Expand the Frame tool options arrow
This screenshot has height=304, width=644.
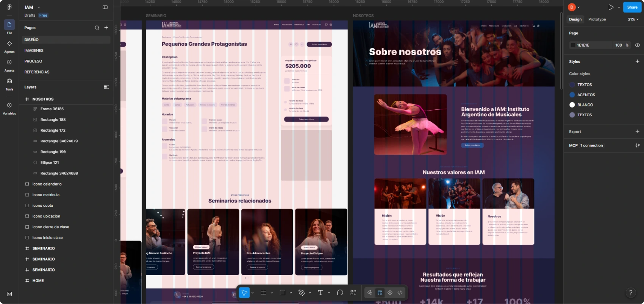tap(272, 293)
